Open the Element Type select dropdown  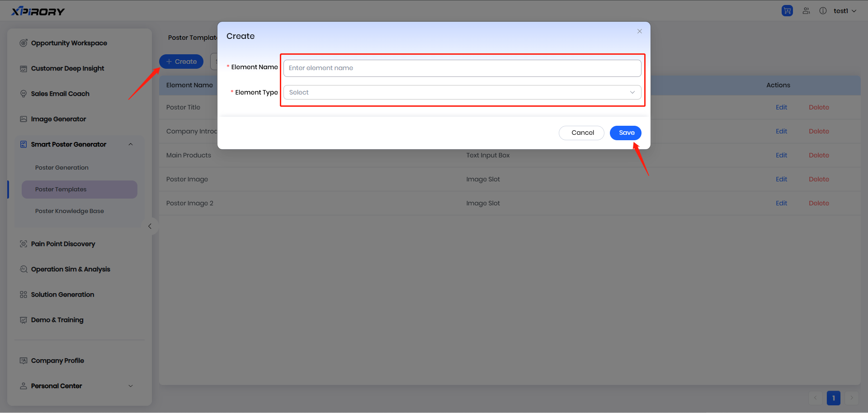(462, 92)
